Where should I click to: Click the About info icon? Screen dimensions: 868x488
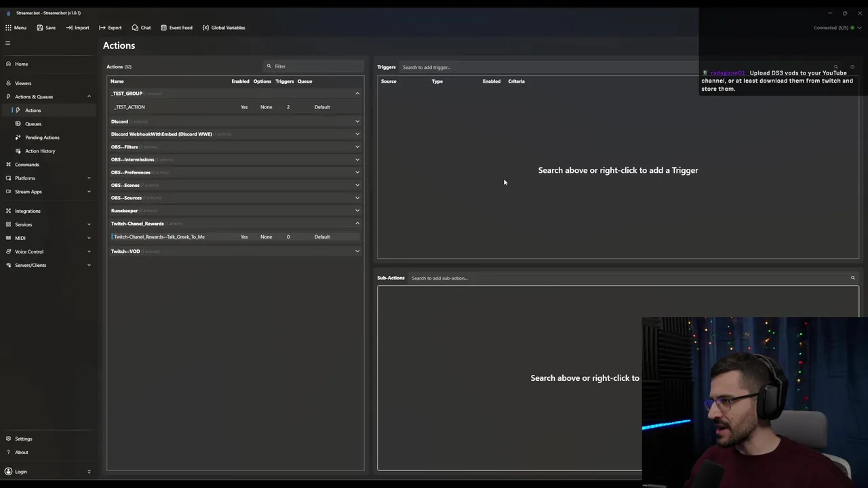pyautogui.click(x=8, y=452)
